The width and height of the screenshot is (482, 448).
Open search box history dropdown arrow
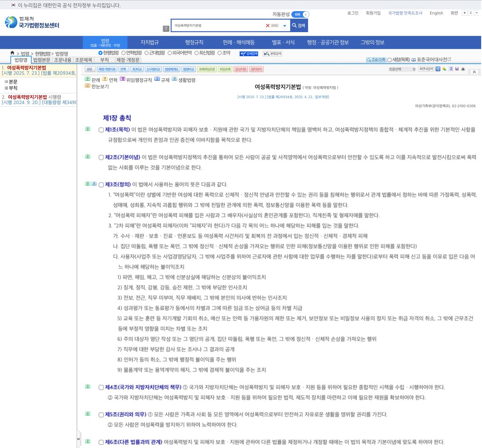(284, 26)
